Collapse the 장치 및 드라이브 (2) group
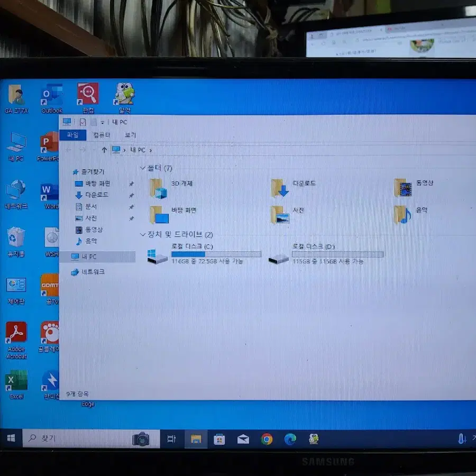 [x=142, y=234]
